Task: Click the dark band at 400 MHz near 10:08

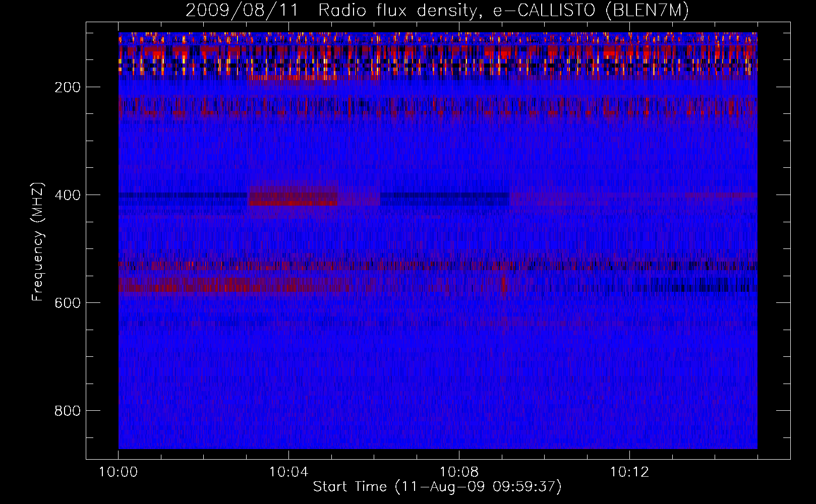Action: click(444, 199)
